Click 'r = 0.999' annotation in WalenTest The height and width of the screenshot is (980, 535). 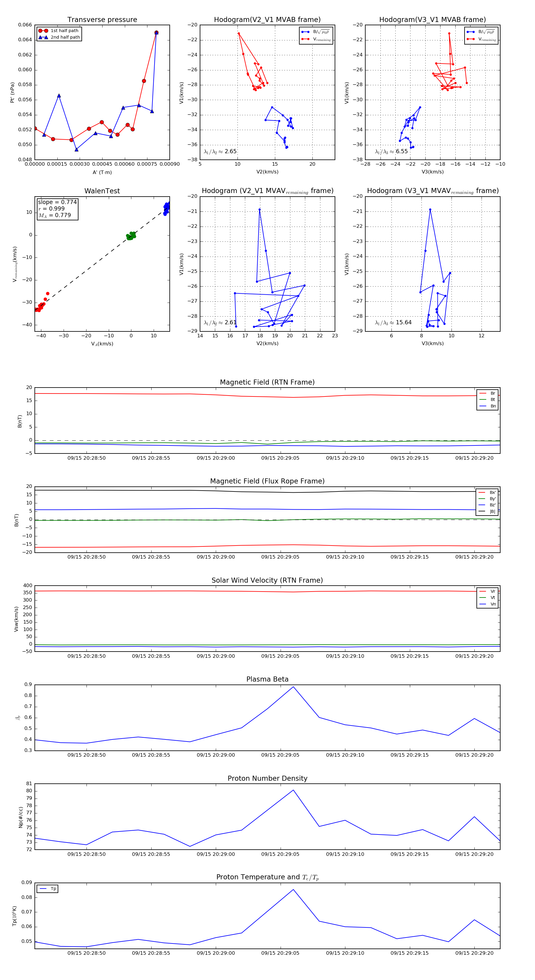tap(51, 208)
